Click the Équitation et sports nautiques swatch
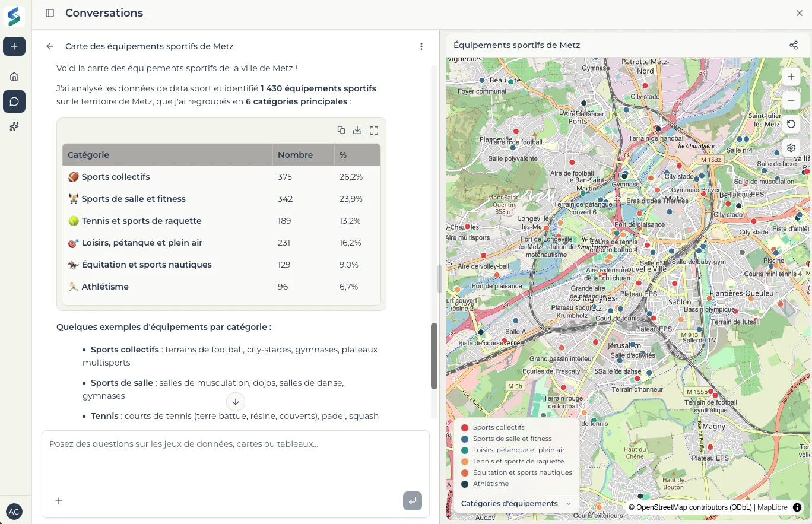Viewport: 812px width, 524px height. click(x=465, y=472)
